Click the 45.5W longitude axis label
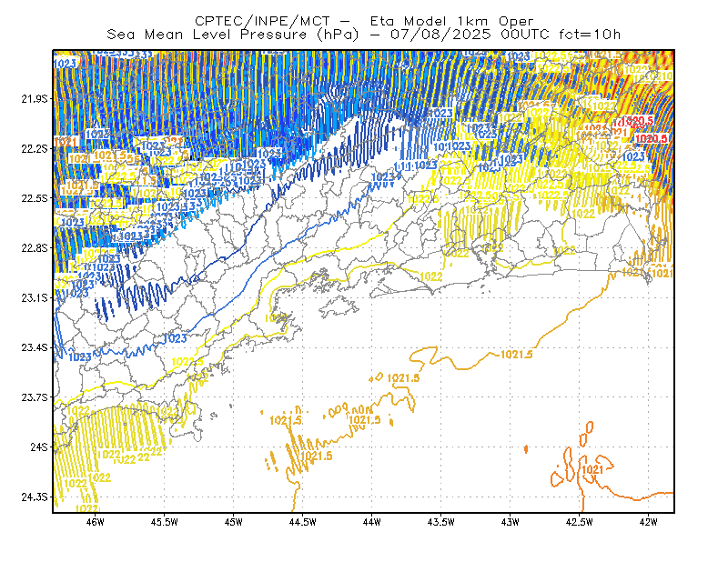728x562 pixels. [x=165, y=522]
